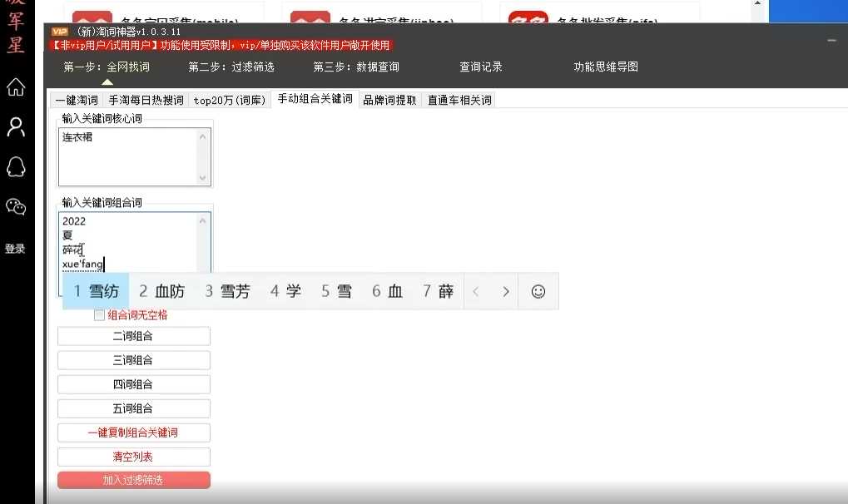Choose IME candidate 5 雪
Image resolution: width=848 pixels, height=504 pixels.
[336, 291]
